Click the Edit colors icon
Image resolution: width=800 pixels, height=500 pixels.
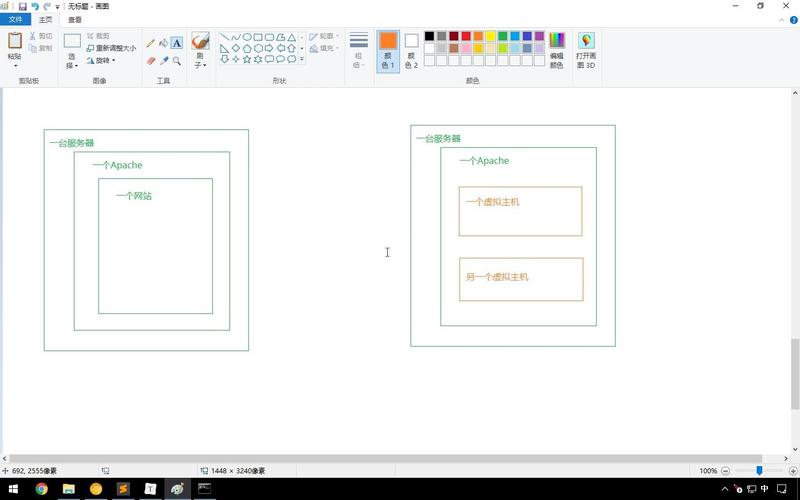tap(557, 48)
